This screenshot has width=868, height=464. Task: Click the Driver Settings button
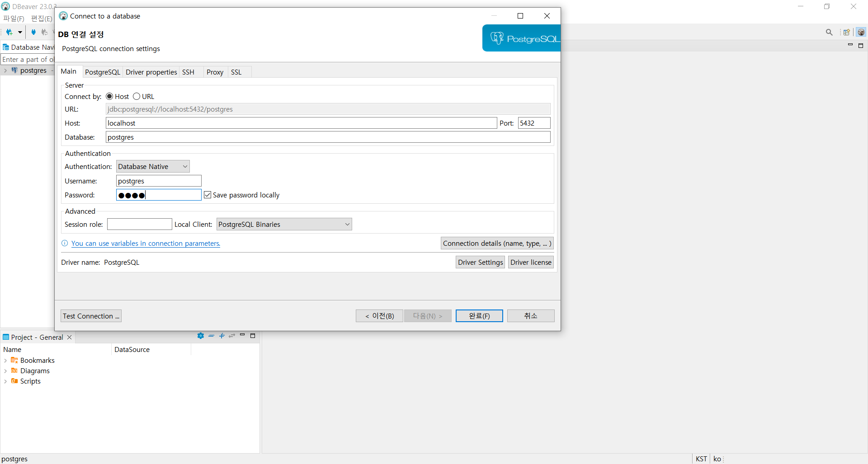[480, 262]
